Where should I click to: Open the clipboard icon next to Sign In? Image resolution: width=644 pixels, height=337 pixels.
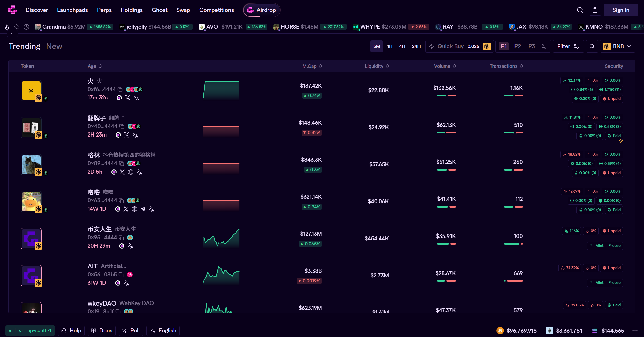tap(595, 10)
